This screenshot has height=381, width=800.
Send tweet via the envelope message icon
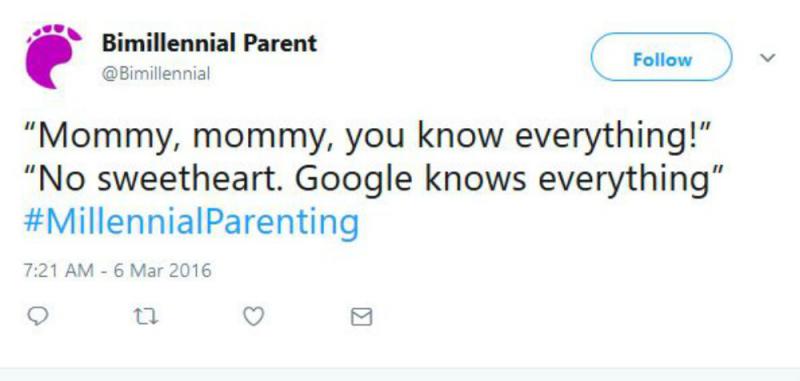362,317
